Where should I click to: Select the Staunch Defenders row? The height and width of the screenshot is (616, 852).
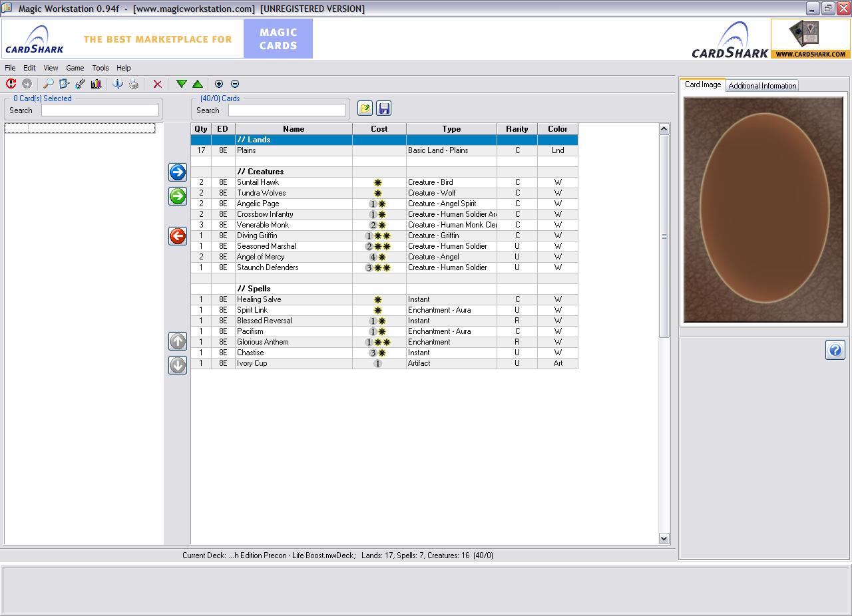(384, 267)
